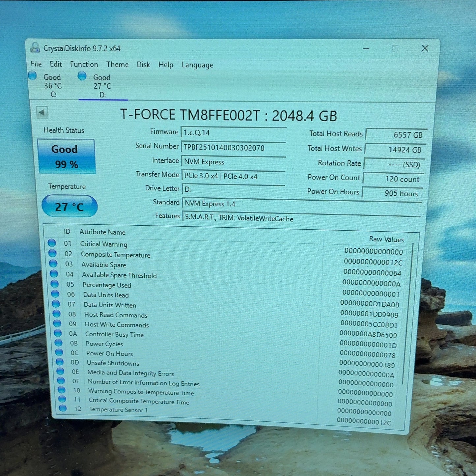Open the Function menu

coord(84,64)
